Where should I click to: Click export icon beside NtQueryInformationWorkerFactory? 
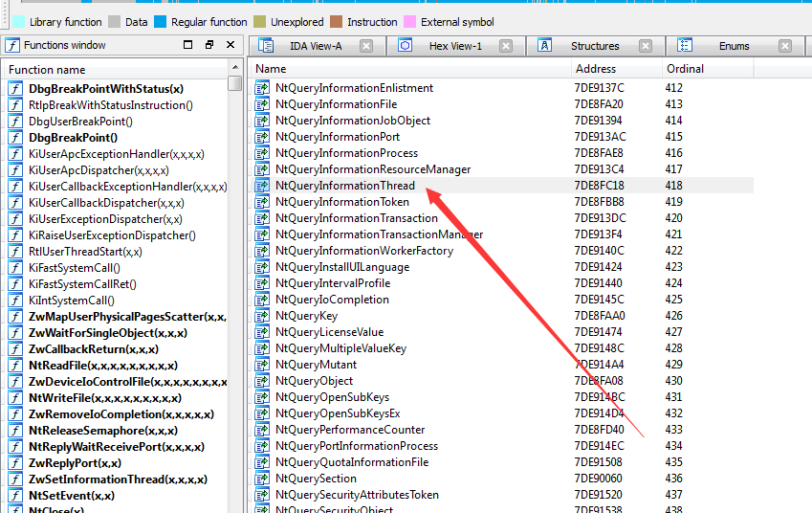click(262, 251)
